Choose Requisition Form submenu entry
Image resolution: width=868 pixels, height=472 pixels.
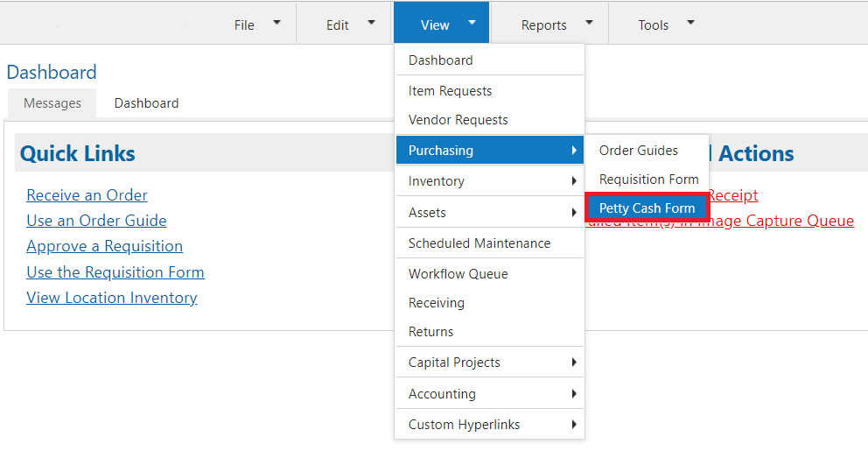(x=648, y=180)
